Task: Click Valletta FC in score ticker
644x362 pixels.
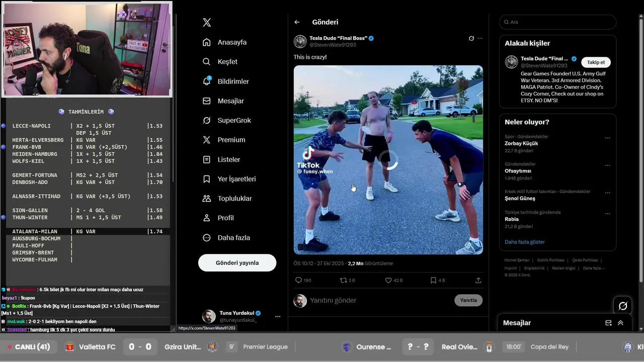Action: tap(97, 347)
